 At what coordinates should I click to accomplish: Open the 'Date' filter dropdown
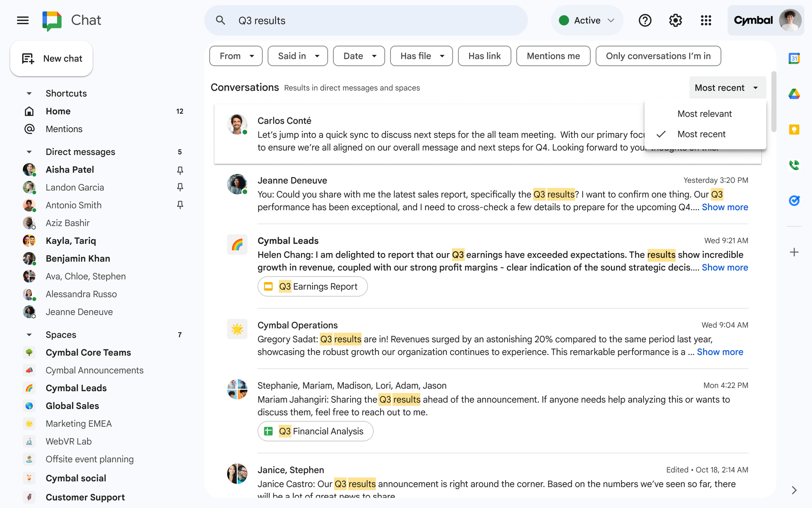coord(358,56)
